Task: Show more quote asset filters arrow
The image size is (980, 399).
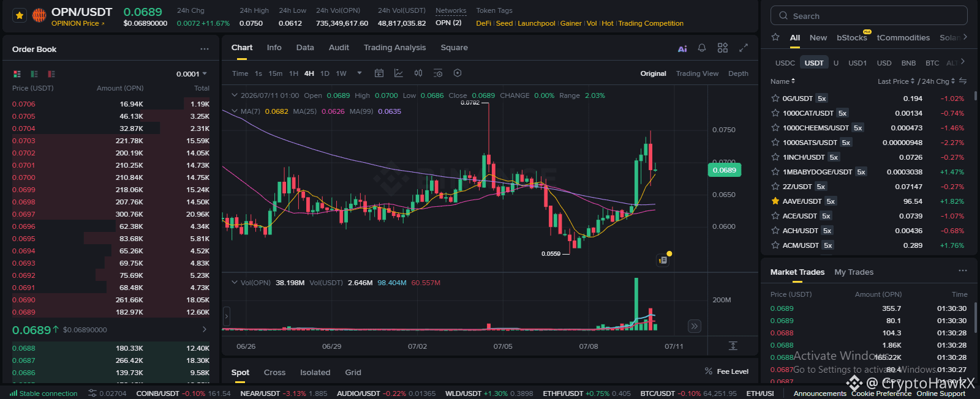Action: pyautogui.click(x=963, y=62)
